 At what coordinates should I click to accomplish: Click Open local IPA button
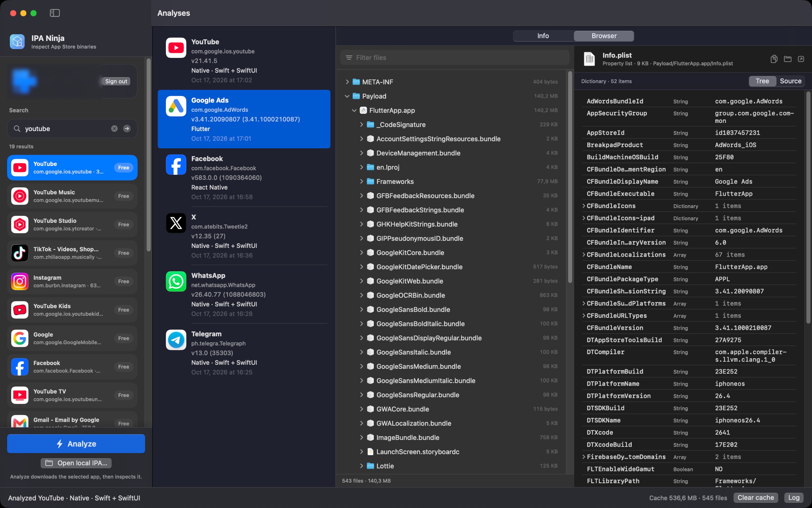[76, 463]
